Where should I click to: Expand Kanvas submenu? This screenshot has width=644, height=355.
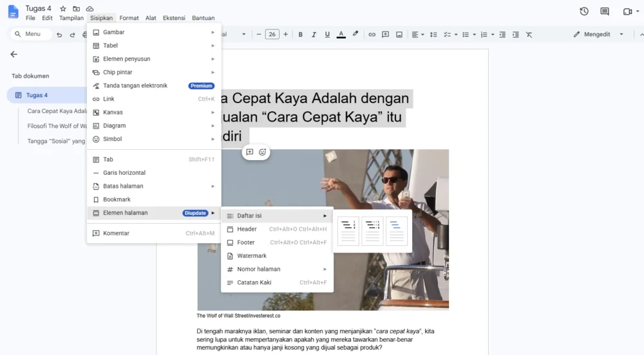pos(154,113)
